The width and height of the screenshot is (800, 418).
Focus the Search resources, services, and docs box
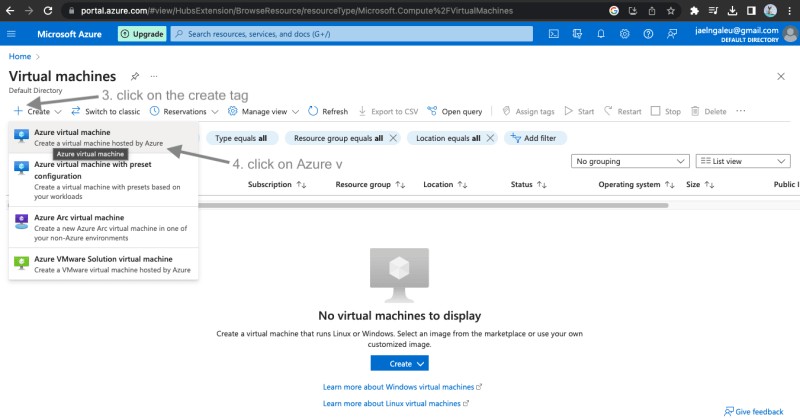coord(352,34)
